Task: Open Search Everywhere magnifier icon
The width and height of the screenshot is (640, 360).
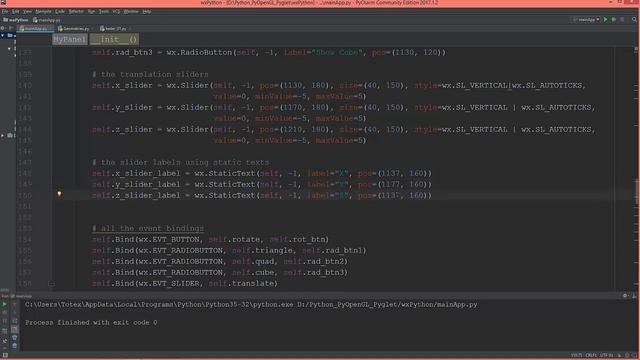Action: tap(634, 20)
